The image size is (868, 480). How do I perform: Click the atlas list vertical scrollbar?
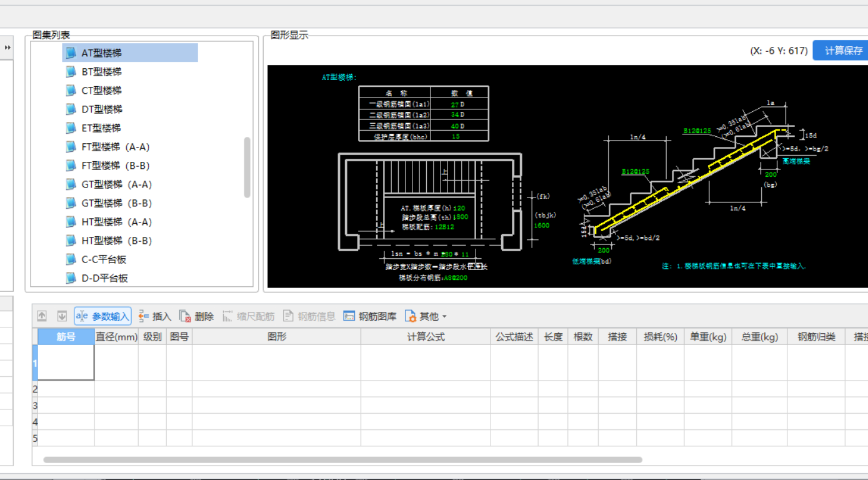coord(247,167)
